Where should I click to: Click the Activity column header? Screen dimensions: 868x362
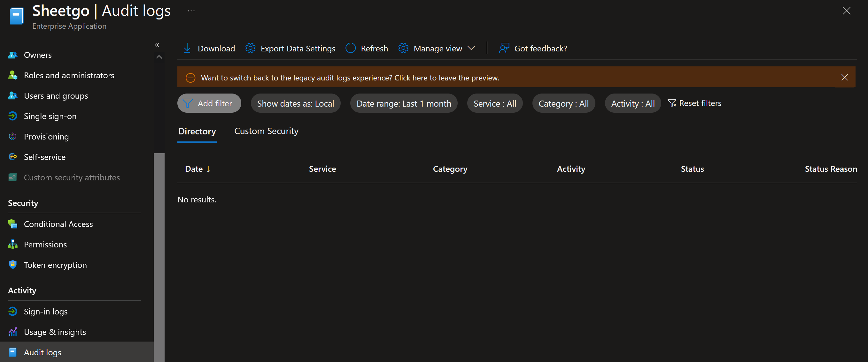point(571,169)
